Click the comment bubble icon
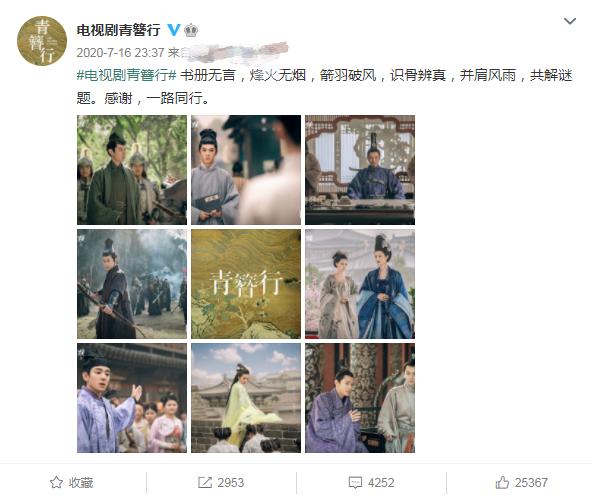Viewport: 592px width, 498px height. pos(355,483)
